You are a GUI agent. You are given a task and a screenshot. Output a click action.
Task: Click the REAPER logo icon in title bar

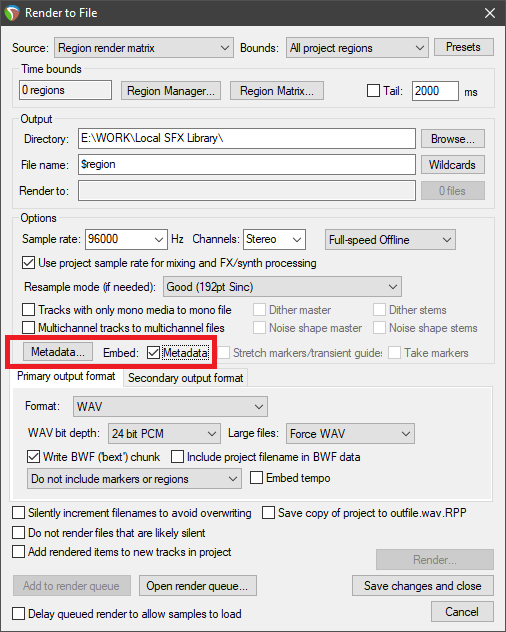[12, 13]
